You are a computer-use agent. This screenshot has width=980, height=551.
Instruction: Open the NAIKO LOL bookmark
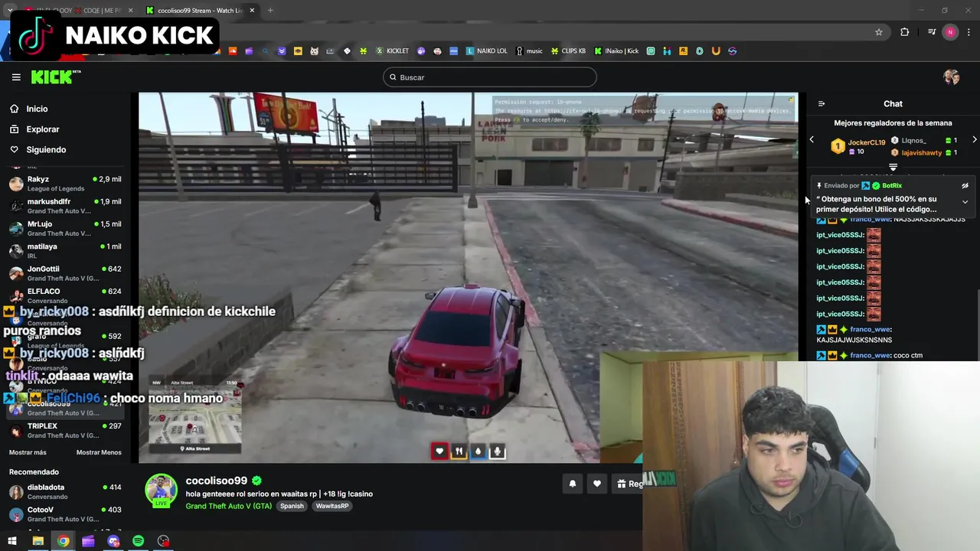[485, 51]
